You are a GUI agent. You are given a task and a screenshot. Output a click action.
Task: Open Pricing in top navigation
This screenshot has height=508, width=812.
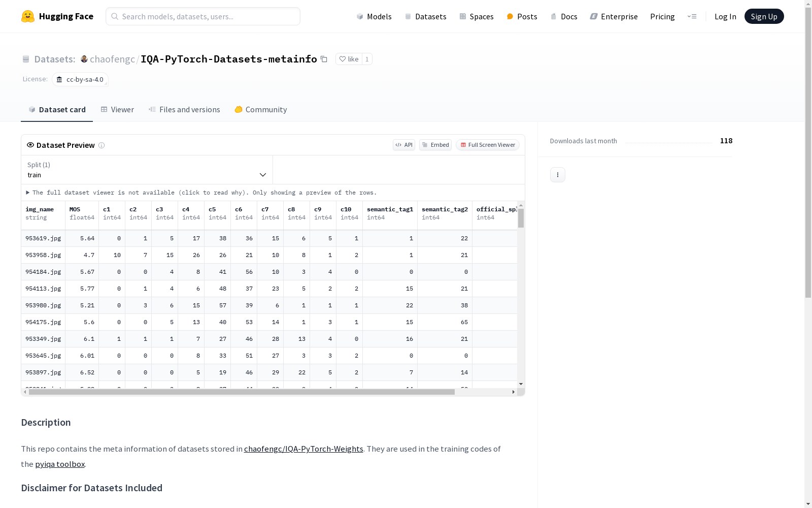click(662, 16)
